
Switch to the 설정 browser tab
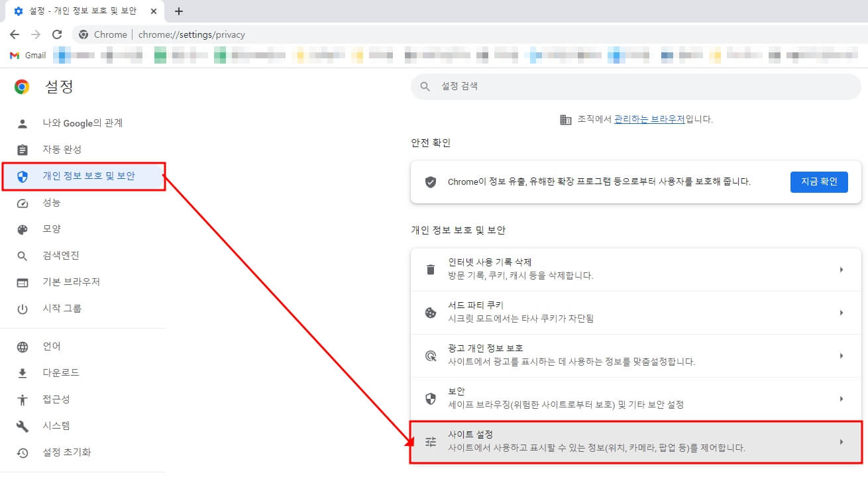[80, 11]
